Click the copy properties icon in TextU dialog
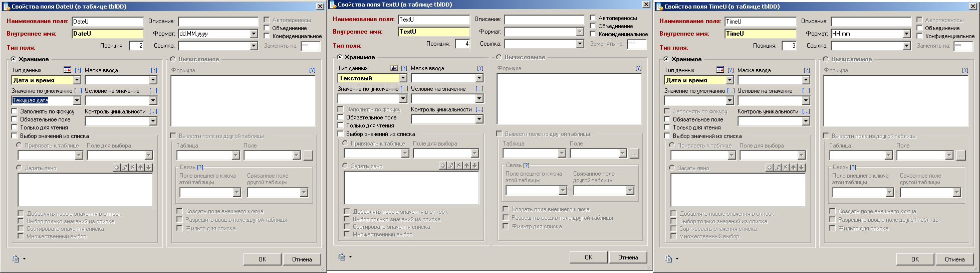This screenshot has height=273, width=980. pyautogui.click(x=342, y=257)
